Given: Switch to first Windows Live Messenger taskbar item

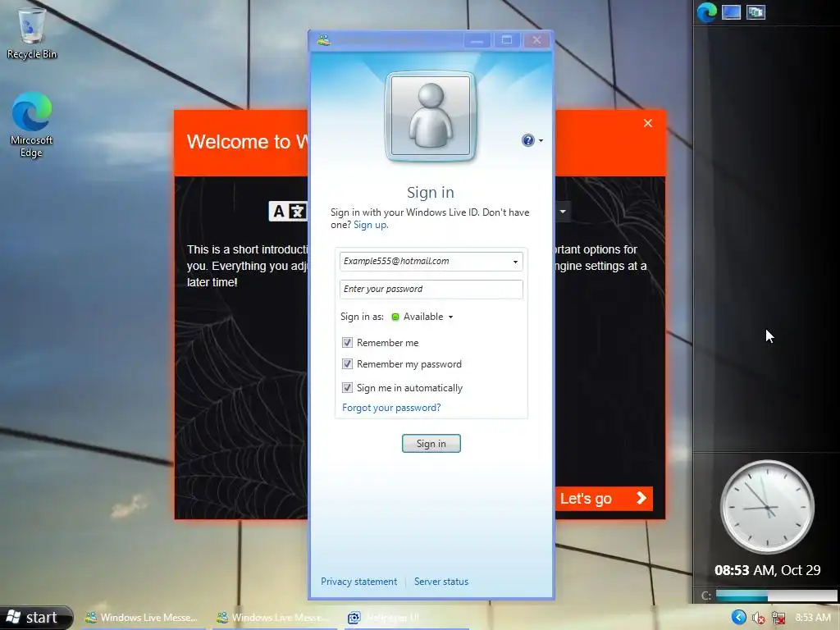Looking at the screenshot, I should (143, 618).
